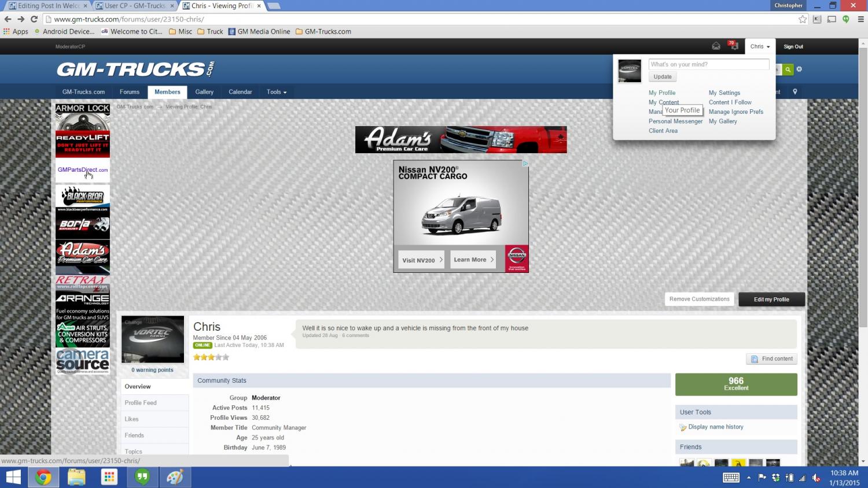The width and height of the screenshot is (868, 488).
Task: Open My Settings link
Action: (x=724, y=93)
